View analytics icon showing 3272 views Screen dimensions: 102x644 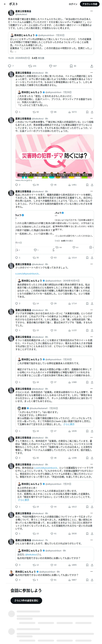point(72,112)
